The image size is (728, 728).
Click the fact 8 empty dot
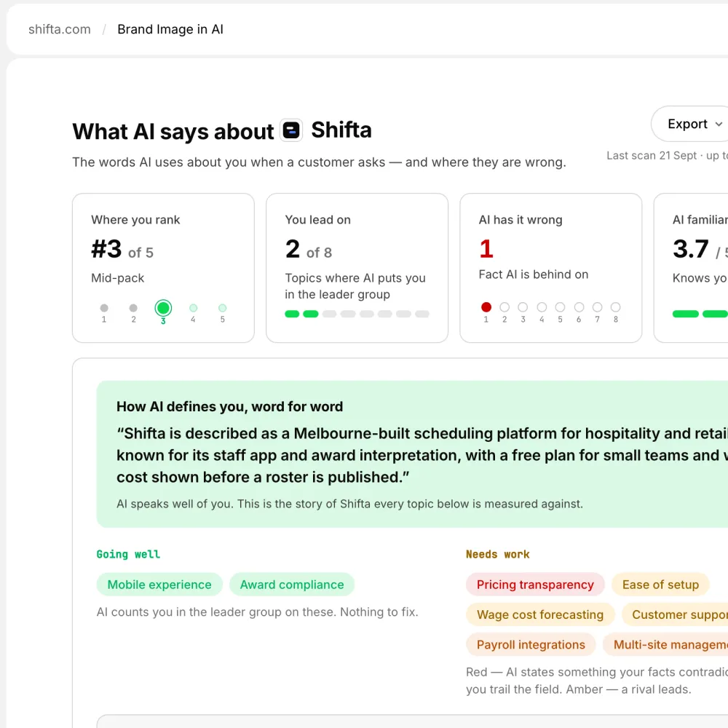616,307
